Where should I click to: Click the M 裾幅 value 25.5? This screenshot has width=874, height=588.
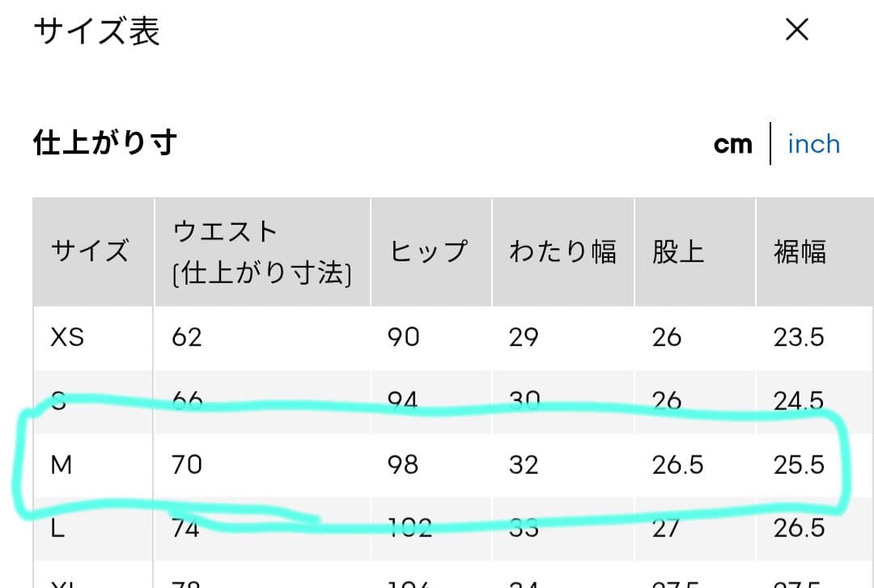click(799, 464)
